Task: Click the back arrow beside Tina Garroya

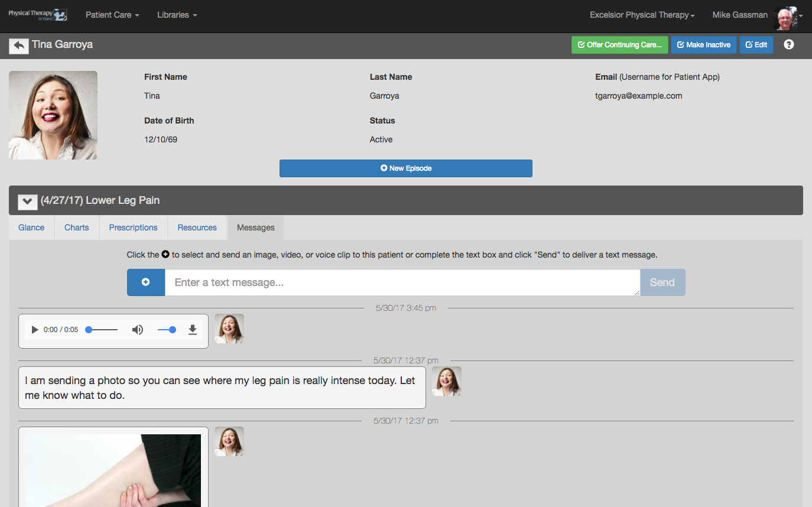Action: pos(19,45)
